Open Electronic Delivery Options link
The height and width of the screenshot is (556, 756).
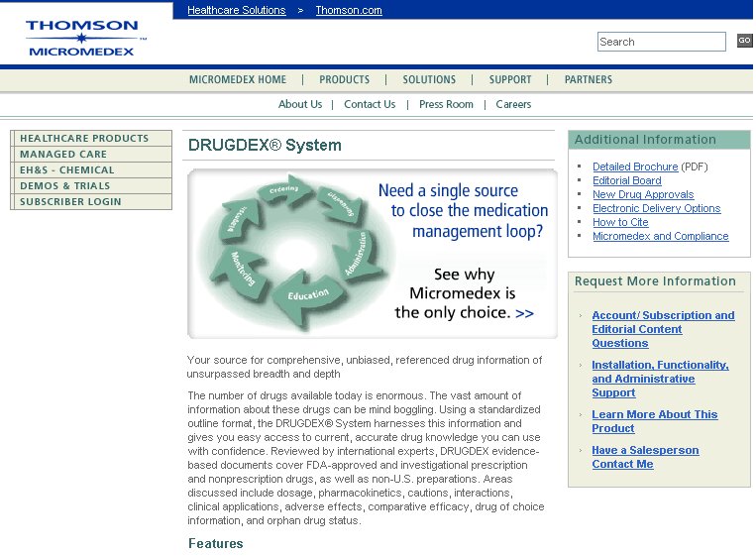tap(656, 209)
